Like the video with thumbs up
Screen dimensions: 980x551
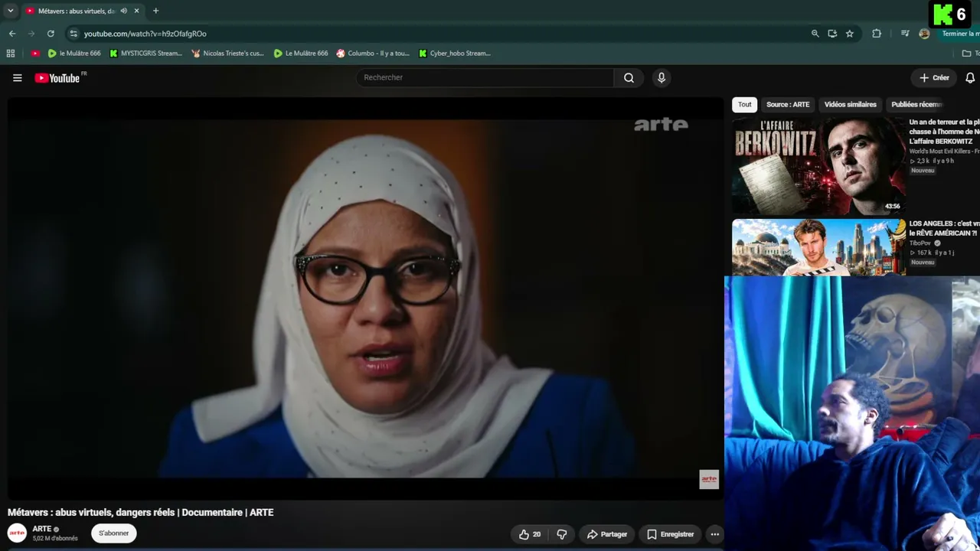(530, 534)
